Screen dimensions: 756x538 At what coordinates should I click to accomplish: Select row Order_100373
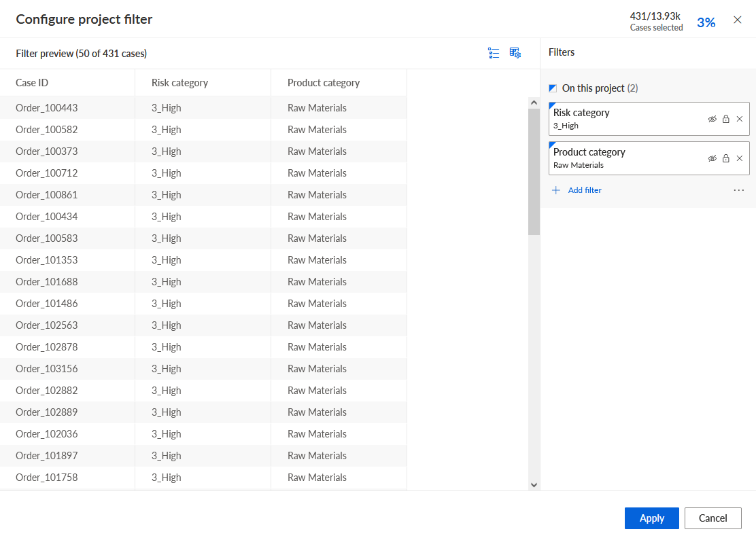(203, 151)
